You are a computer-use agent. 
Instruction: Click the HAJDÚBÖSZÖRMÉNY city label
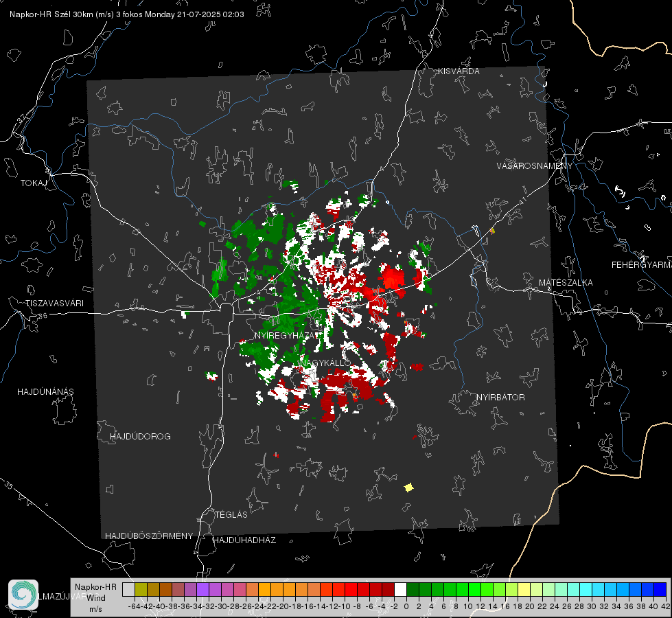pos(149,536)
